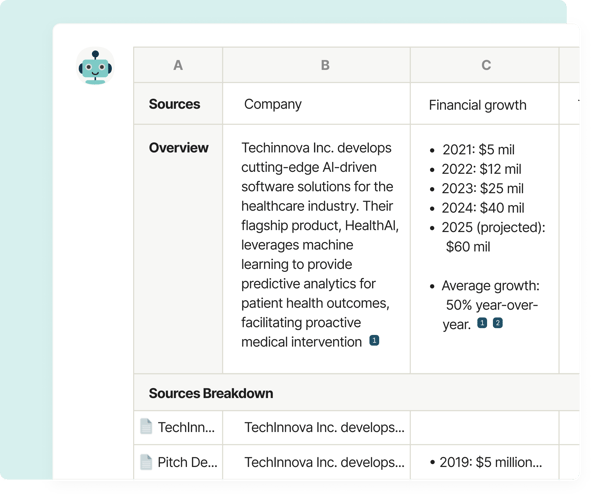This screenshot has width=595, height=499.
Task: Select the Overview row label
Action: [179, 148]
